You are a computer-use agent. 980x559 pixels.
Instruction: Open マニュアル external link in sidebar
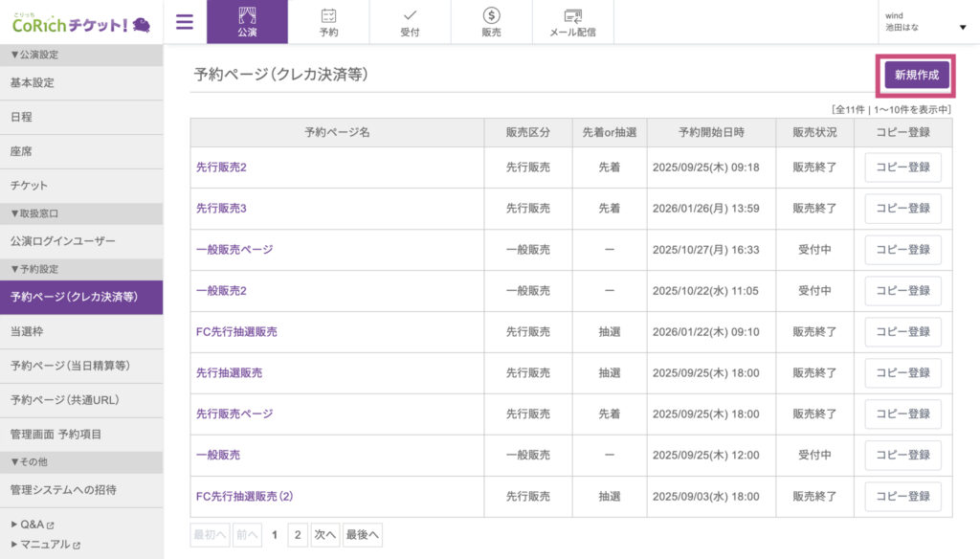[x=45, y=544]
